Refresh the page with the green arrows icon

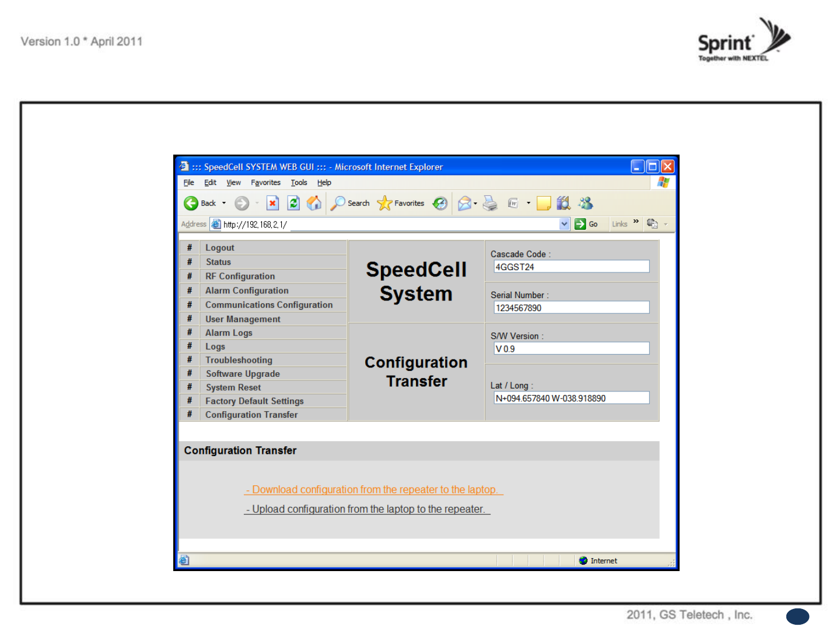293,203
